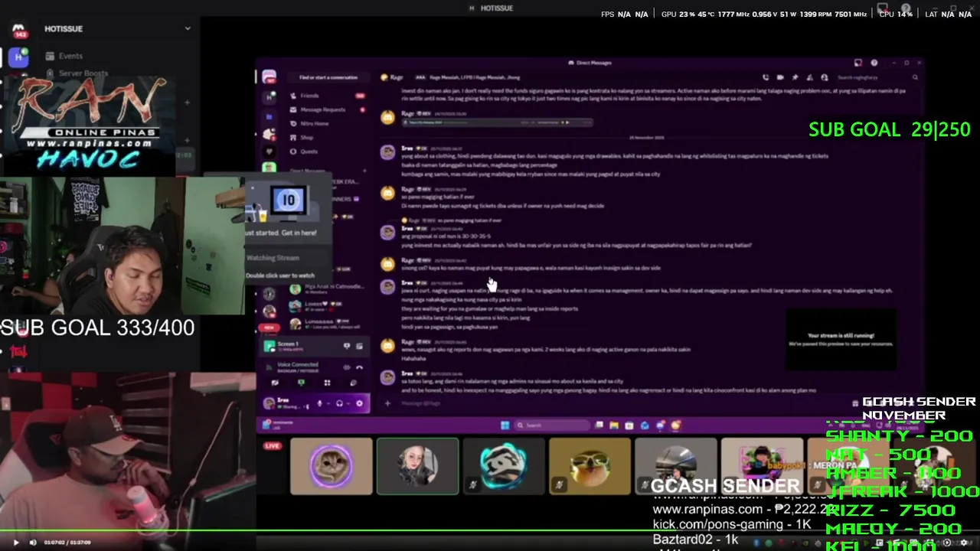
Task: Select bird avatar participant tile
Action: (590, 466)
